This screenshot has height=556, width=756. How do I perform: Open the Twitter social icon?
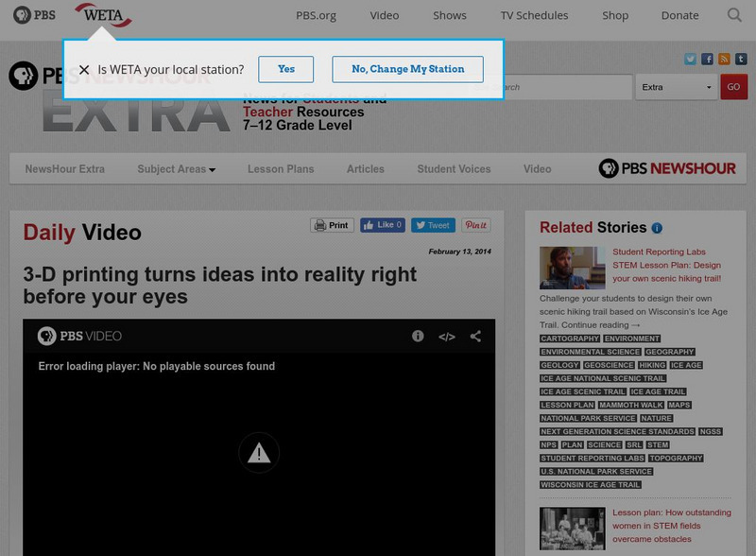(x=690, y=59)
